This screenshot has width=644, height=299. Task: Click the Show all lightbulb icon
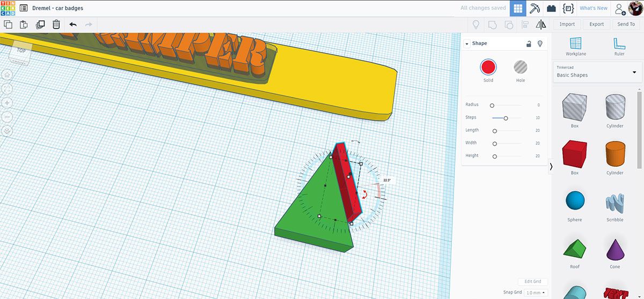pyautogui.click(x=475, y=24)
